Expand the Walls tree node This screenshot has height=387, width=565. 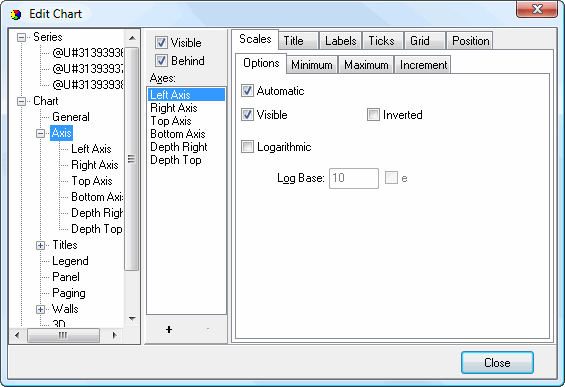(40, 310)
